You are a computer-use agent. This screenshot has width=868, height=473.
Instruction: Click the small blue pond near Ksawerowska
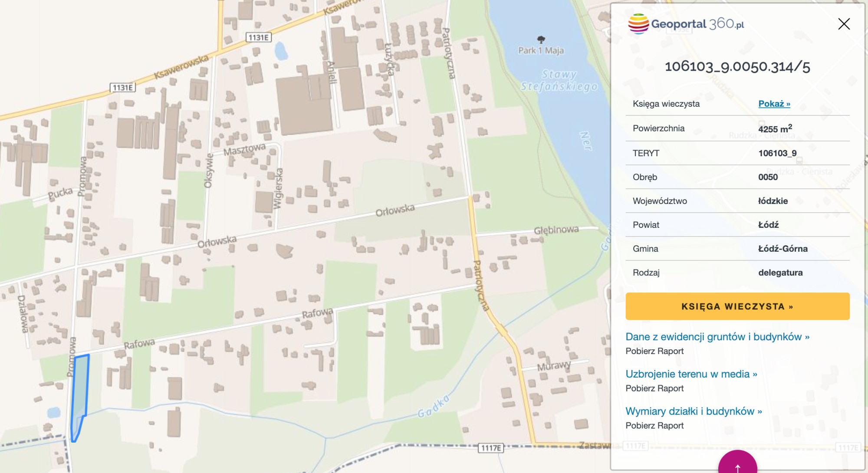[281, 51]
